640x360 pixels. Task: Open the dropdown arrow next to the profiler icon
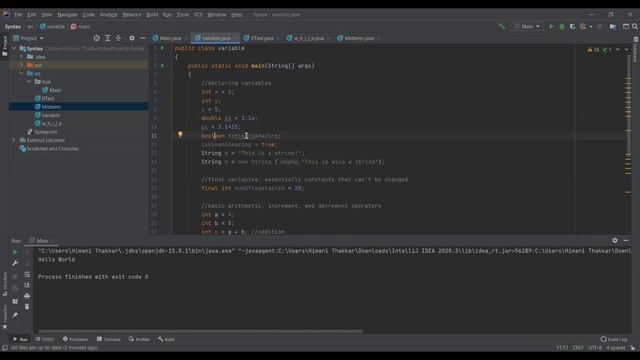click(x=591, y=27)
